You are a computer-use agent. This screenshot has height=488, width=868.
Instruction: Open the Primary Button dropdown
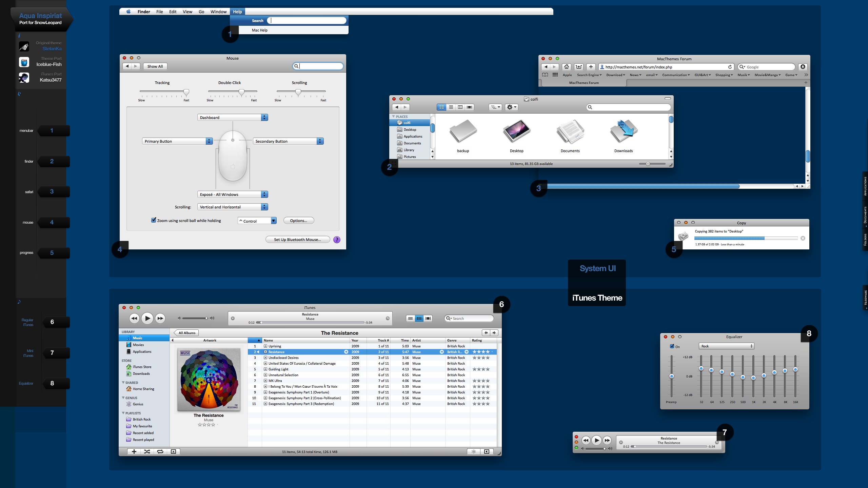click(x=177, y=141)
